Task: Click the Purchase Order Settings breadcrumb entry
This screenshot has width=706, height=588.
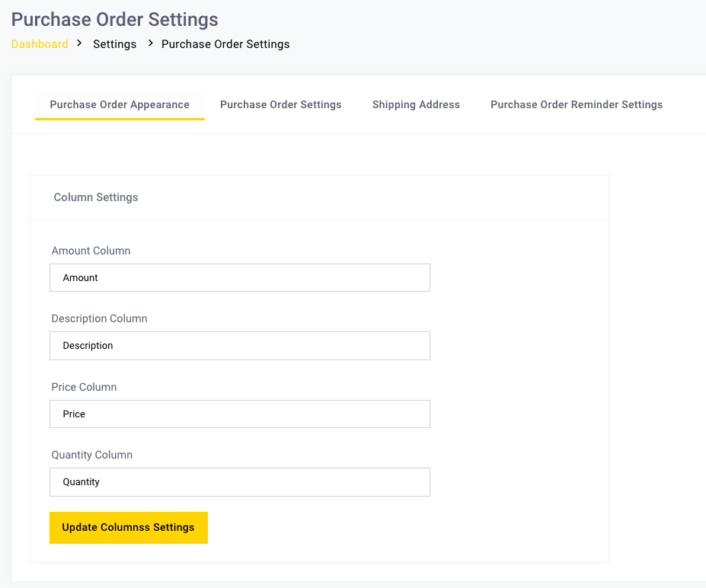Action: (225, 44)
